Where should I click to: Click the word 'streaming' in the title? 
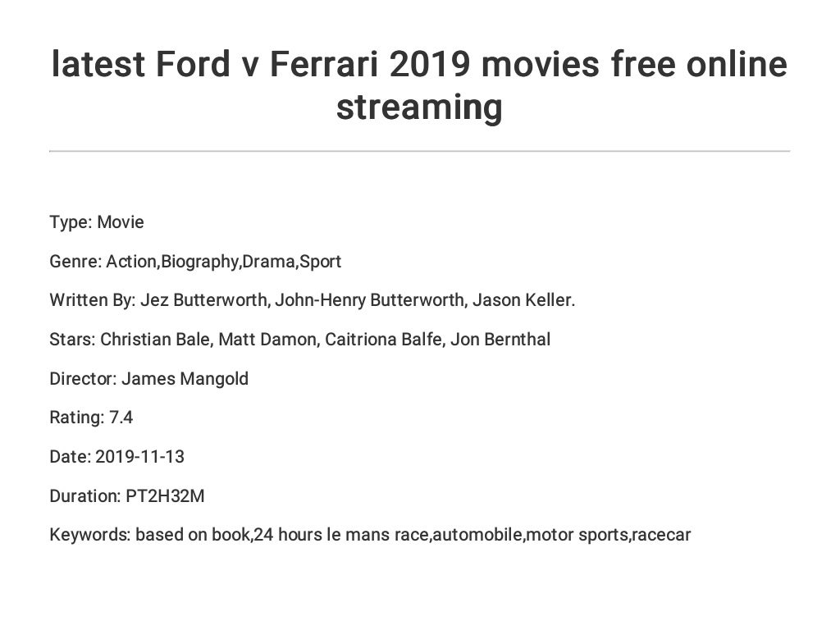419,107
